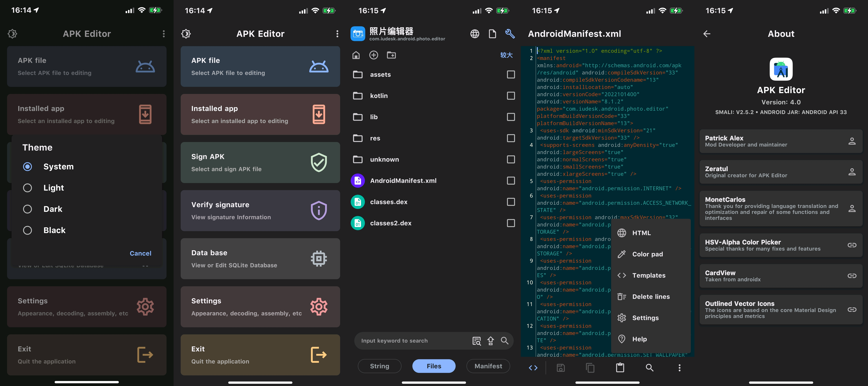Click the up arrow icon in search bar
Image resolution: width=868 pixels, height=386 pixels.
(x=491, y=341)
